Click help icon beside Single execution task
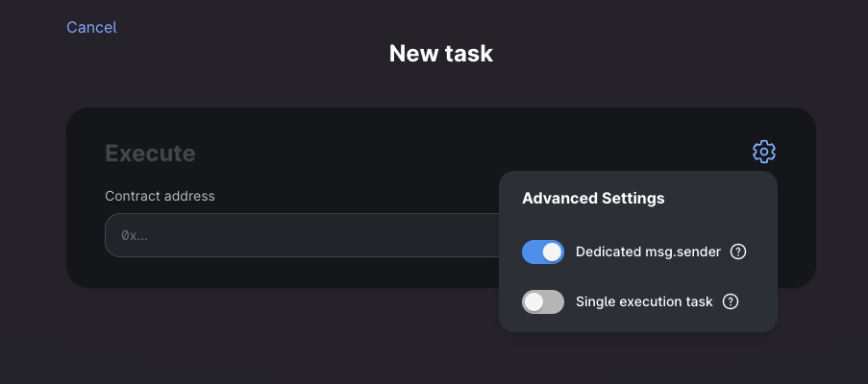868x384 pixels. (x=731, y=301)
